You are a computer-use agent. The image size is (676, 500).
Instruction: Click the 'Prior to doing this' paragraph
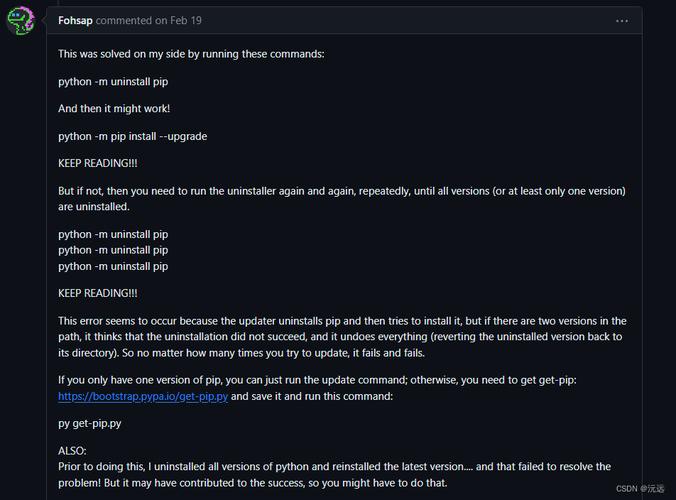click(335, 475)
